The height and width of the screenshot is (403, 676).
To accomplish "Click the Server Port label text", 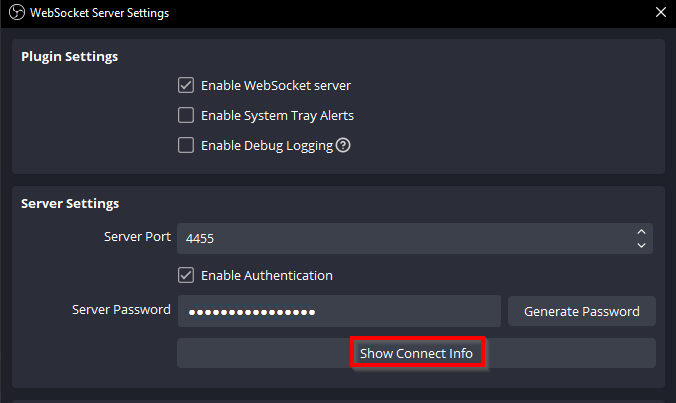I will coord(137,237).
